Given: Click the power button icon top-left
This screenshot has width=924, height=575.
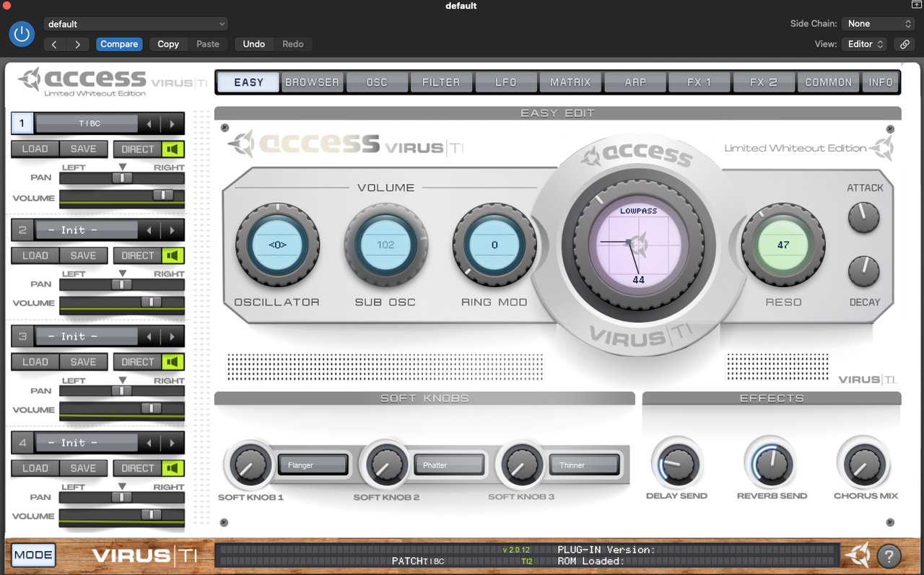Looking at the screenshot, I should coord(21,34).
